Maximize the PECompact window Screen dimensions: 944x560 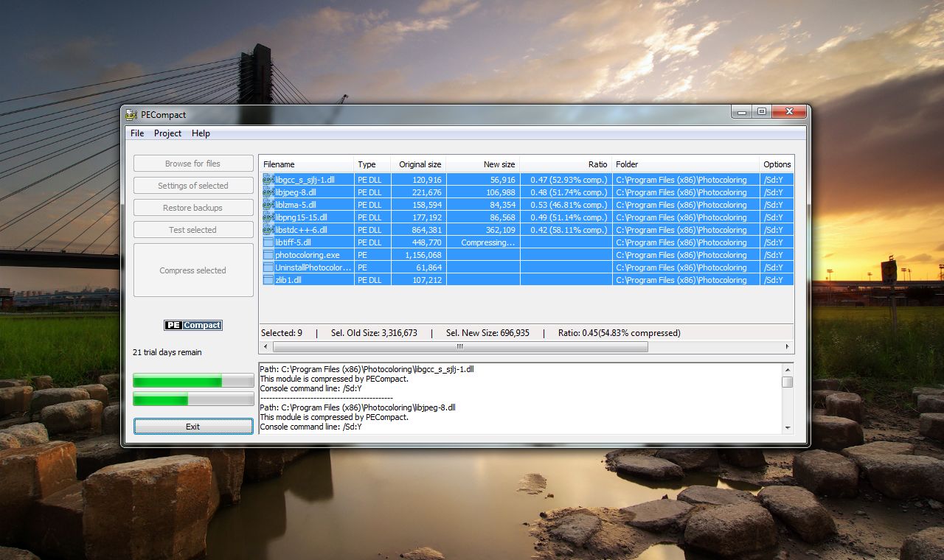click(x=762, y=112)
